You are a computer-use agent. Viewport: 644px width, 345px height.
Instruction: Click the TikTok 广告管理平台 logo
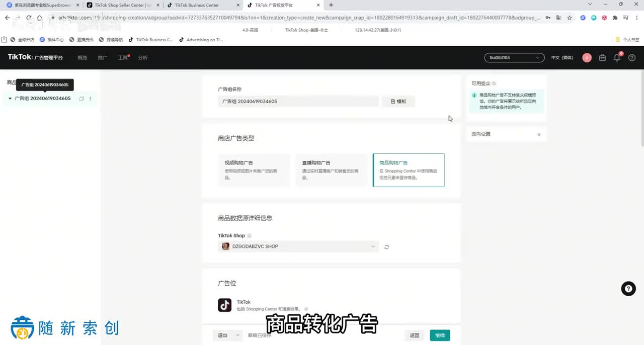(x=35, y=57)
